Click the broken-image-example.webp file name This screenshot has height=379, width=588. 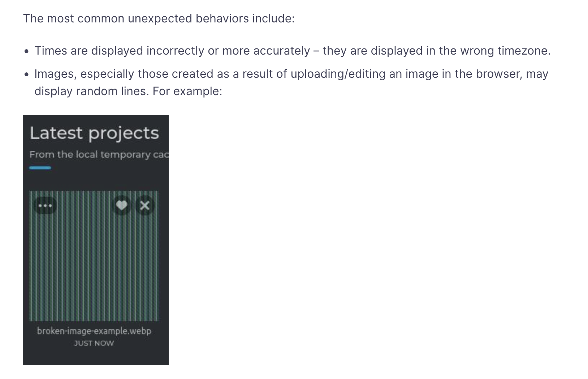click(94, 331)
